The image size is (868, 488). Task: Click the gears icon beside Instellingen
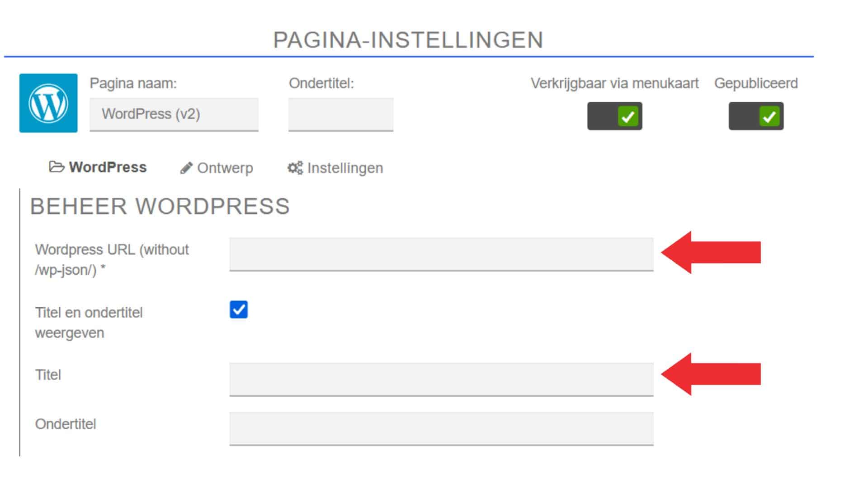coord(295,168)
